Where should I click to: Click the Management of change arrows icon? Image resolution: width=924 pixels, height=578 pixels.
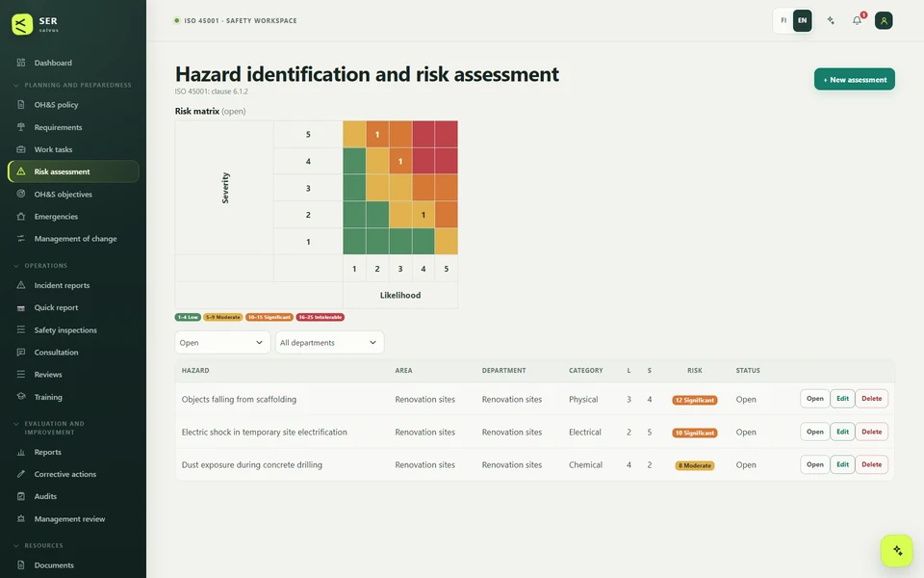(x=21, y=238)
